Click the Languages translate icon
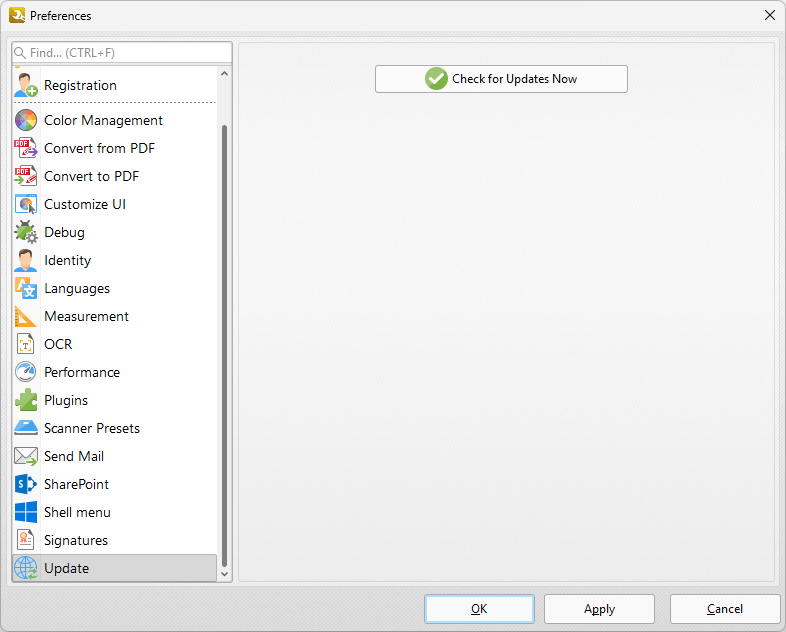Viewport: 786px width, 632px height. click(26, 288)
